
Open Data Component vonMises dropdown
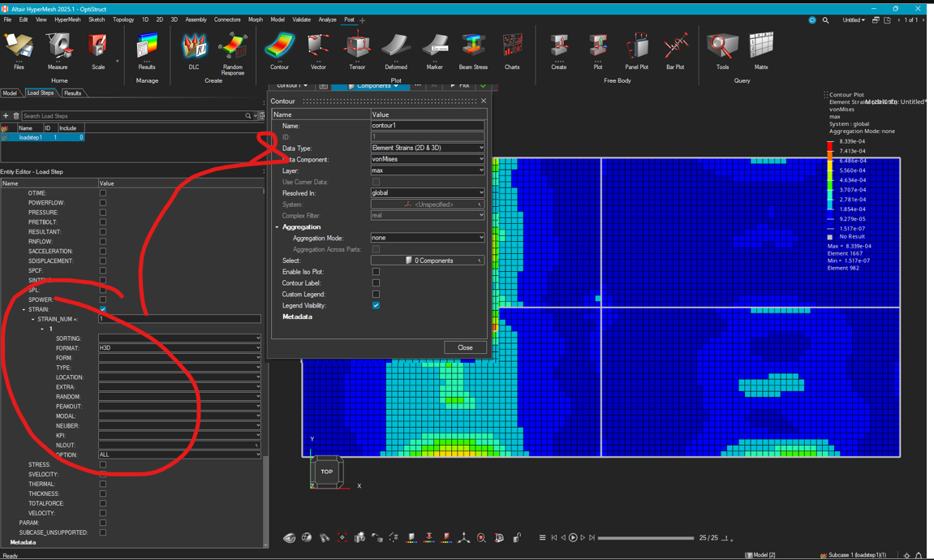(427, 159)
